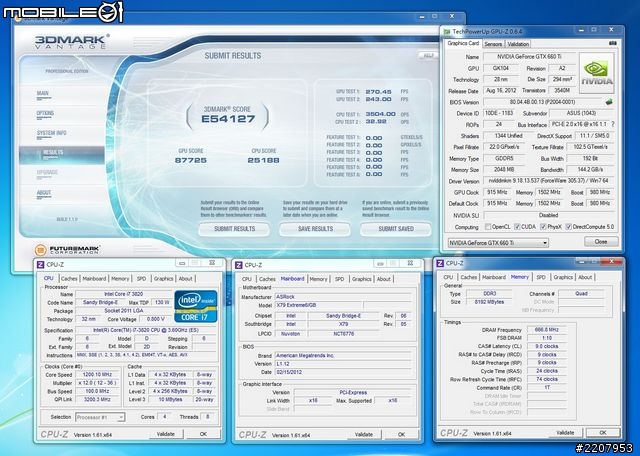This screenshot has width=640, height=456.
Task: Click the GPU score value 87725
Action: coord(191,160)
